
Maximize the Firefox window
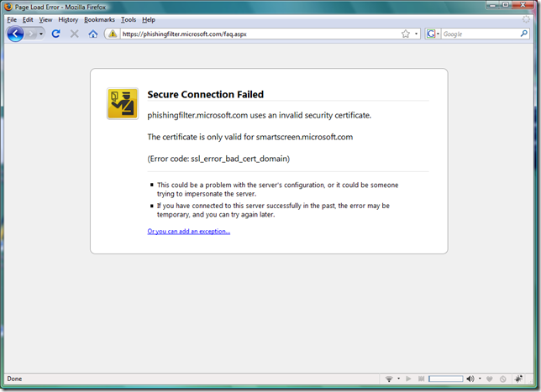(506, 5)
